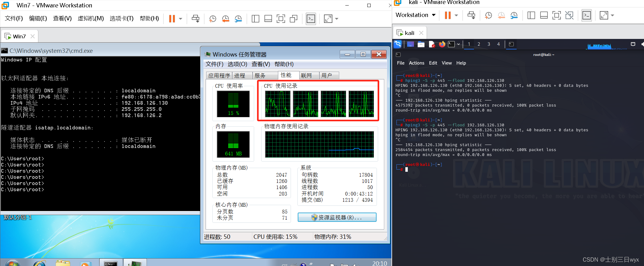Toggle console view in Win7 window toolbar
This screenshot has width=644, height=266.
pyautogui.click(x=311, y=19)
